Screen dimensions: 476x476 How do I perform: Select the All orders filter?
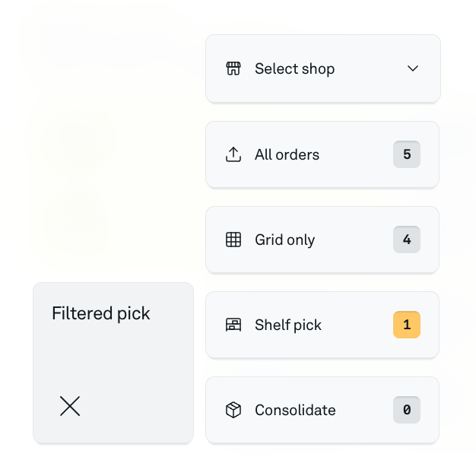322,154
